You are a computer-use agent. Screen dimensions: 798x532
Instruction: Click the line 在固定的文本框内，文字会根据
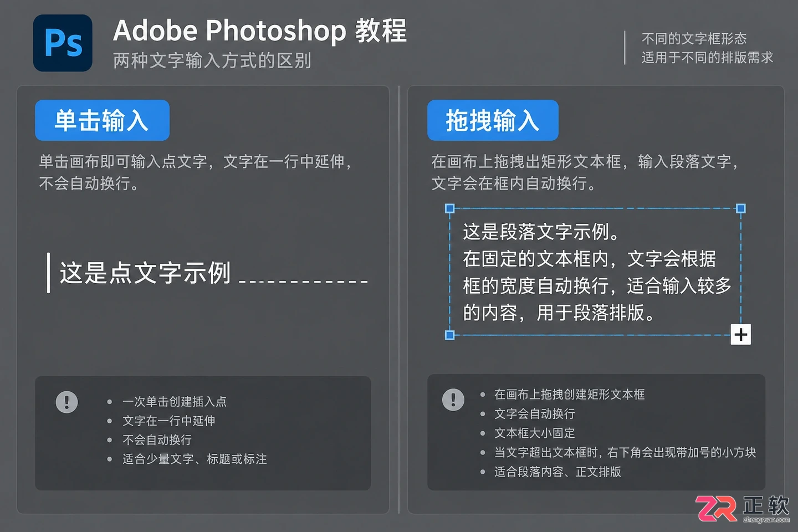pyautogui.click(x=590, y=259)
